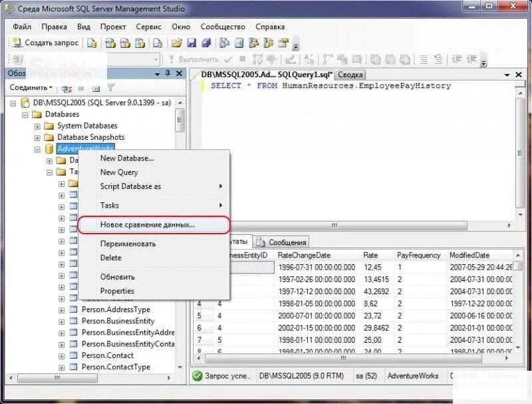
Task: Click the results grid horizontal scrollbar
Action: point(343,358)
